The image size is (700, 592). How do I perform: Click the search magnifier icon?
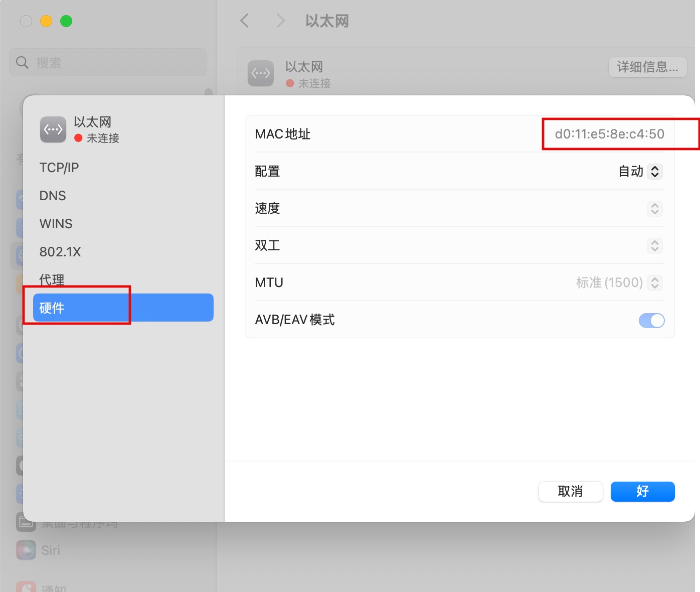[x=22, y=63]
